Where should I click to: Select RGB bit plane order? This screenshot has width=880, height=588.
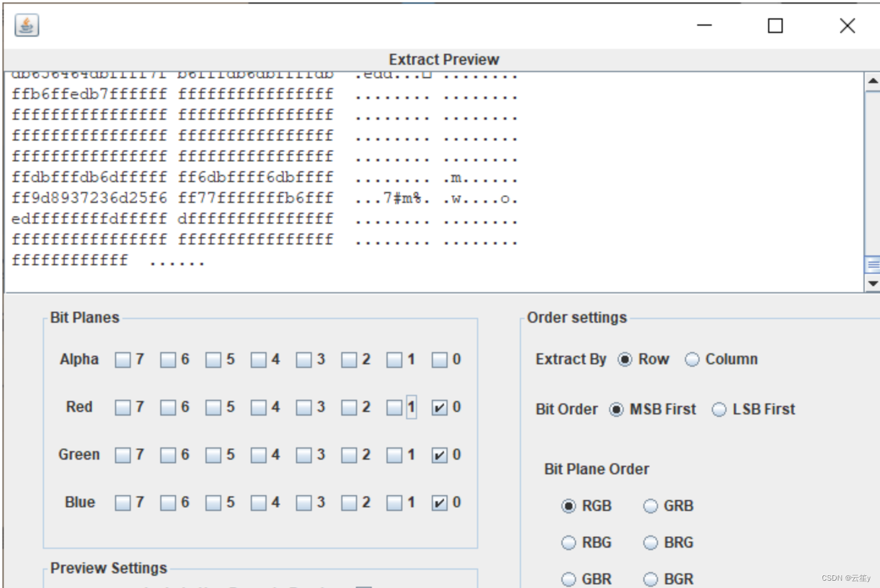[x=569, y=506]
